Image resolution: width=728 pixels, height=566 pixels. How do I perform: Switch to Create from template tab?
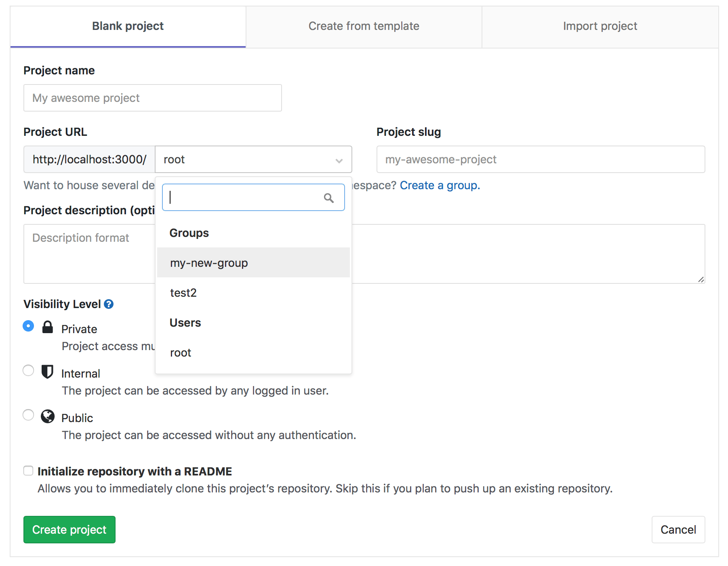(x=364, y=26)
